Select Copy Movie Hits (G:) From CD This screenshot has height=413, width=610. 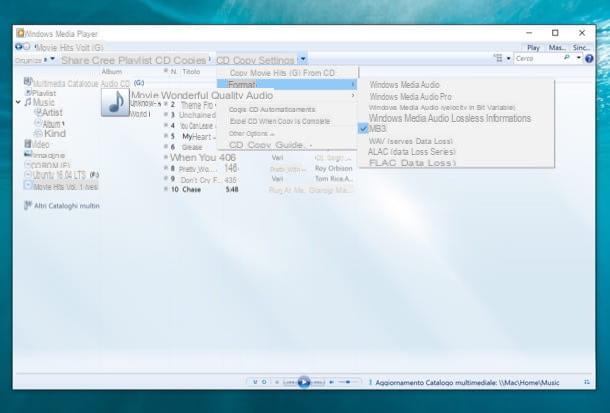tap(287, 73)
